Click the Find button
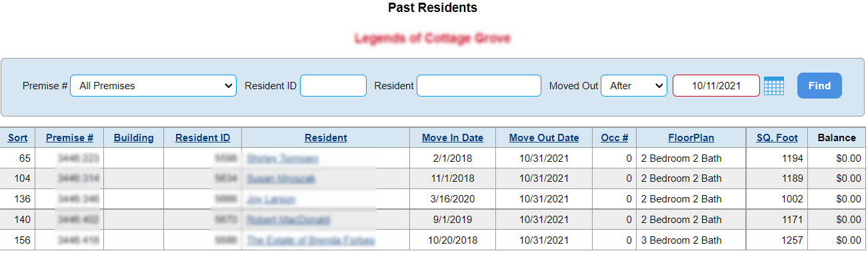The width and height of the screenshot is (868, 255). click(x=819, y=86)
